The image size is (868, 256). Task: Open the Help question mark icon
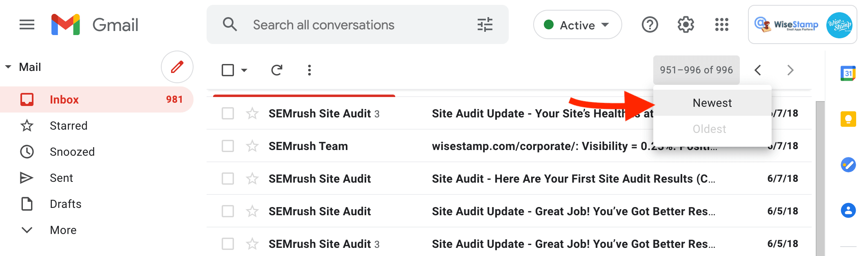pyautogui.click(x=650, y=25)
